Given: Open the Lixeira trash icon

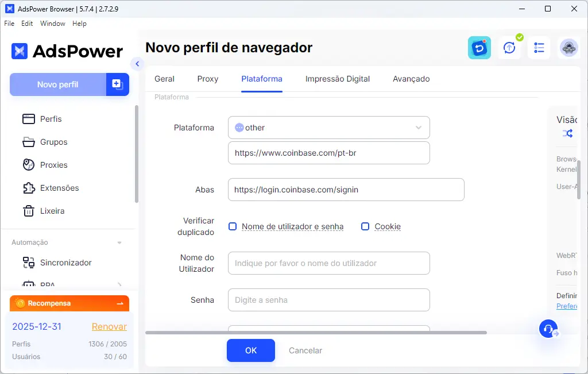Looking at the screenshot, I should coord(29,211).
